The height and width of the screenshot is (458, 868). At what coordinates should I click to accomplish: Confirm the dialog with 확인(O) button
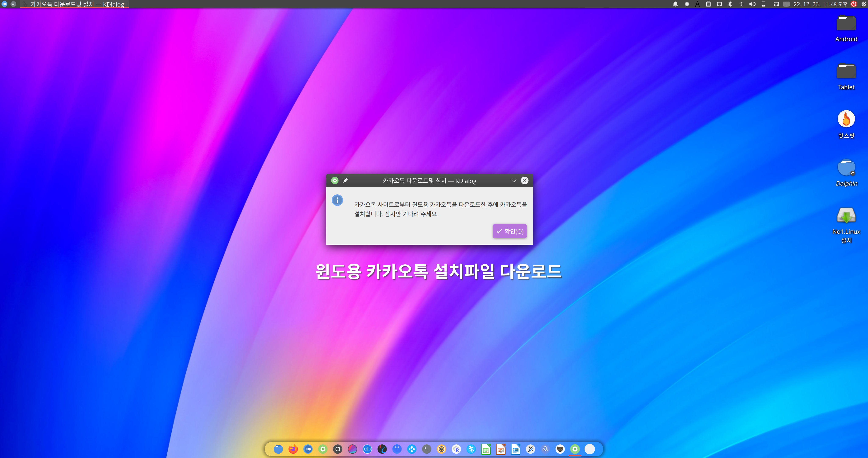pyautogui.click(x=509, y=231)
